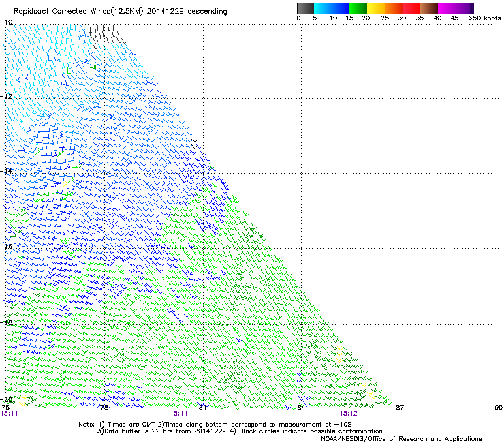Select the magenta 40-45 knots legend swatch
504x443 pixels.
[447, 8]
